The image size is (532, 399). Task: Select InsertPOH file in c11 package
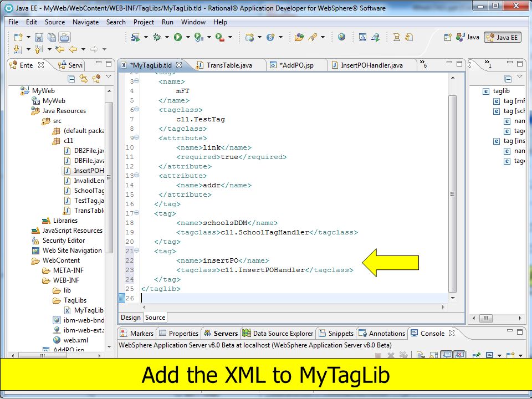[84, 171]
